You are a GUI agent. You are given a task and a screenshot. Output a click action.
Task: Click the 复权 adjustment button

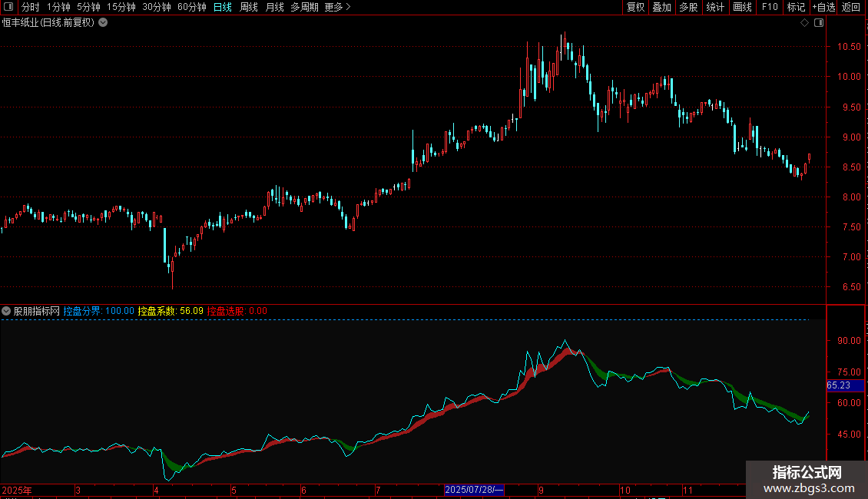pos(635,7)
